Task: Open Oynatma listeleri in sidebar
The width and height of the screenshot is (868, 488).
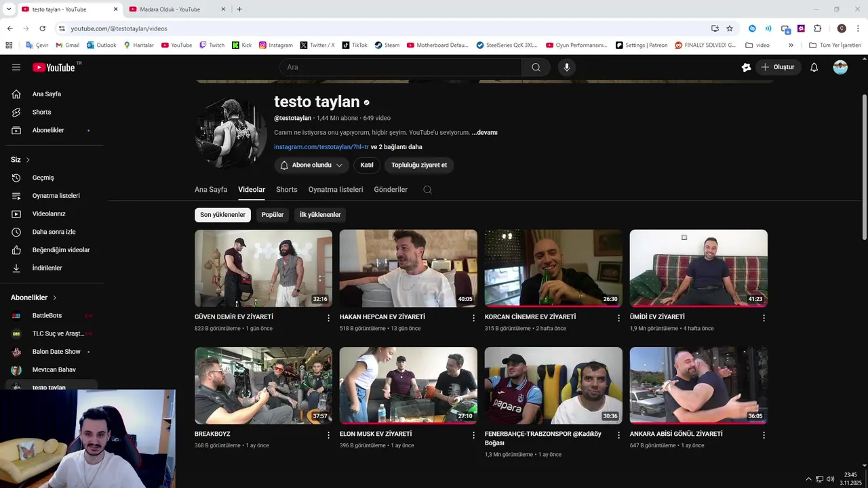Action: point(54,196)
